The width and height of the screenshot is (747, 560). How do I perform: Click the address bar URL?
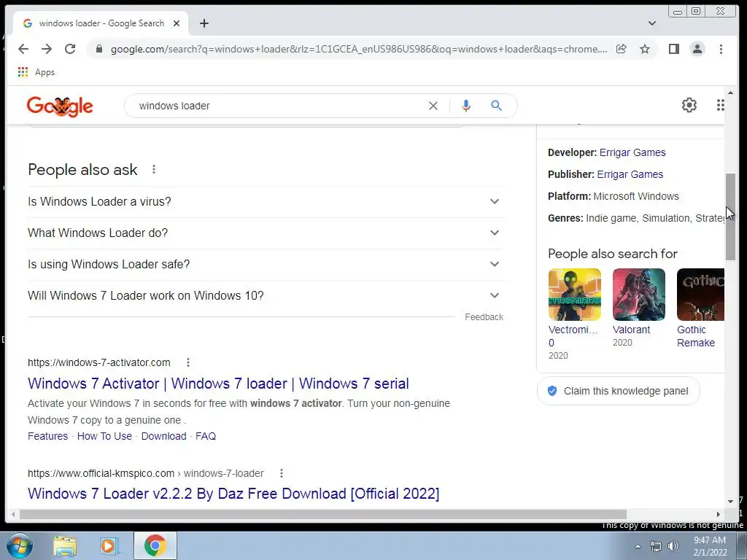click(359, 49)
